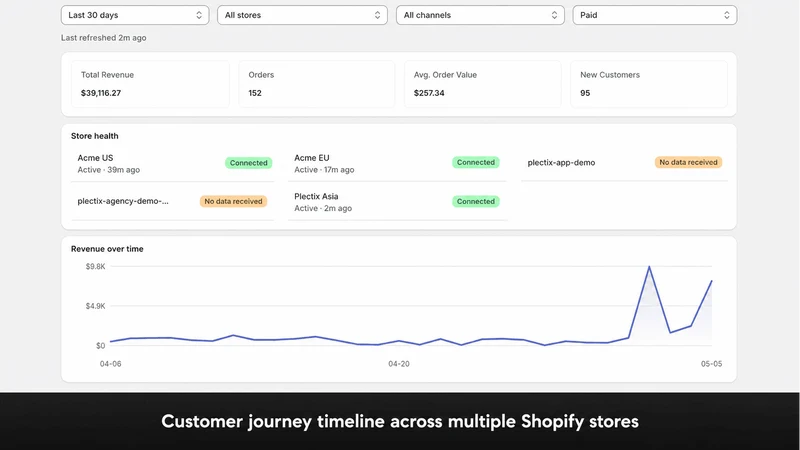800x450 pixels.
Task: Click Active 2m ago status under Plectix Asia
Action: pyautogui.click(x=323, y=208)
